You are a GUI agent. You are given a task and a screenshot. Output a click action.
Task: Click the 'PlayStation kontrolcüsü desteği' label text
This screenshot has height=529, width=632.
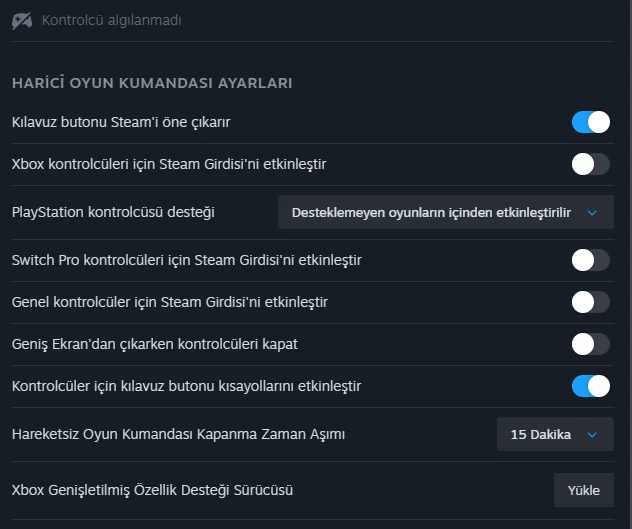click(x=113, y=212)
